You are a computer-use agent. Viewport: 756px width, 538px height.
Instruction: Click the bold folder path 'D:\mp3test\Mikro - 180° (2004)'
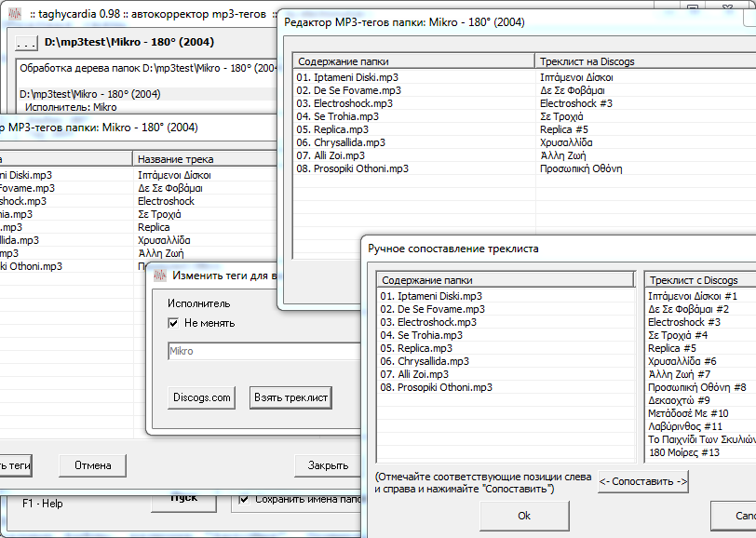click(x=129, y=43)
